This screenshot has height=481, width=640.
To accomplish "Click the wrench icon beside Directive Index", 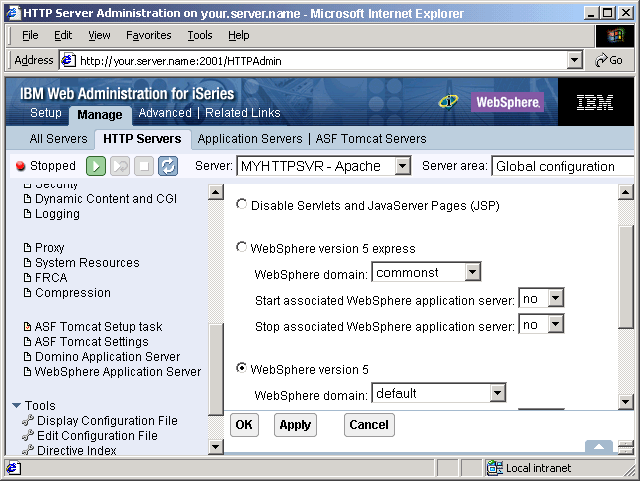I will (x=28, y=450).
